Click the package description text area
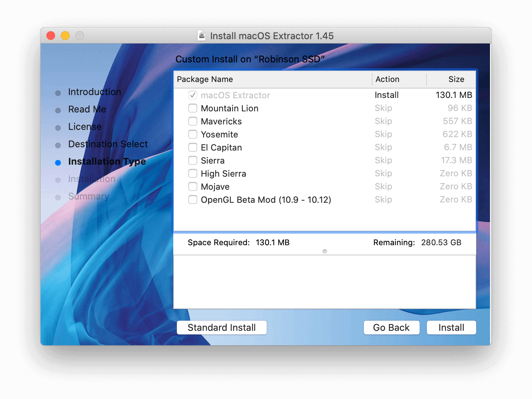The image size is (532, 399). (x=324, y=282)
